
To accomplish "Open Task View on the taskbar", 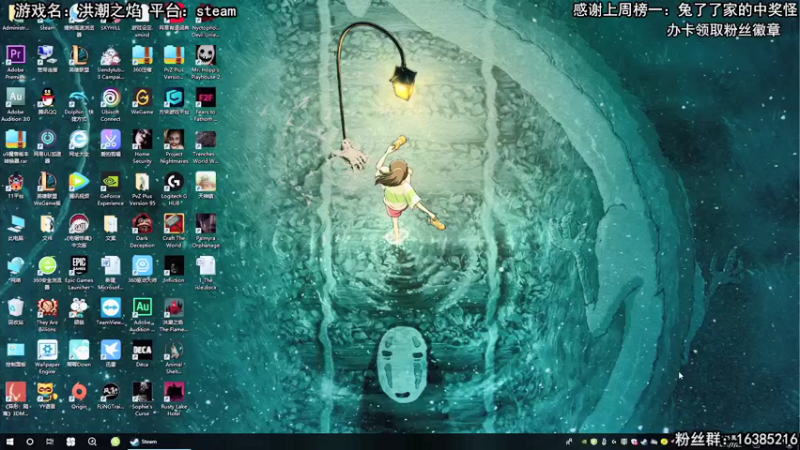I will tap(49, 442).
